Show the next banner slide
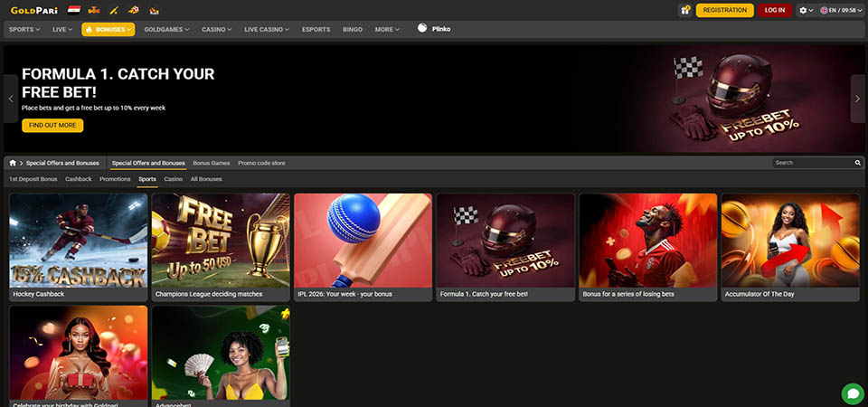Screen dimensions: 868x407 pyautogui.click(x=857, y=99)
